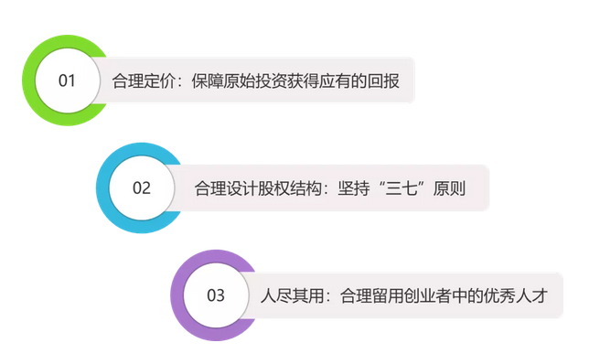The image size is (589, 364).
Task: Choose the number 03 circle
Action: (216, 295)
